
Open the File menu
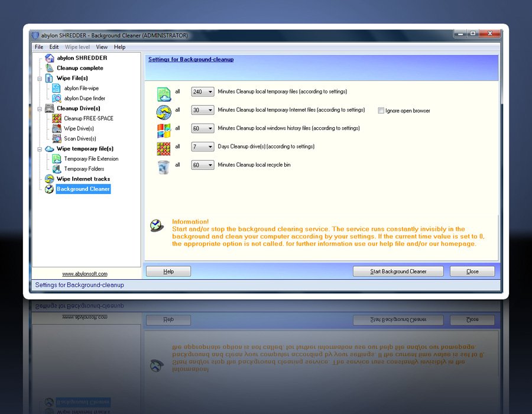click(39, 47)
